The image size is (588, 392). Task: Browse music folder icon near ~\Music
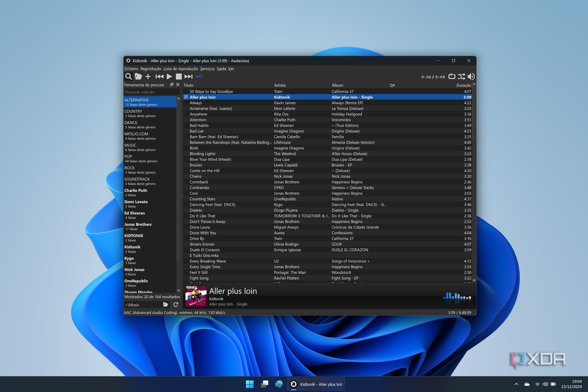165,305
